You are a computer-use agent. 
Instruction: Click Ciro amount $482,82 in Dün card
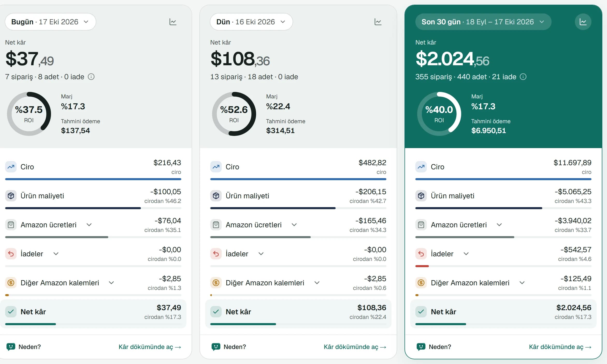[x=372, y=163]
